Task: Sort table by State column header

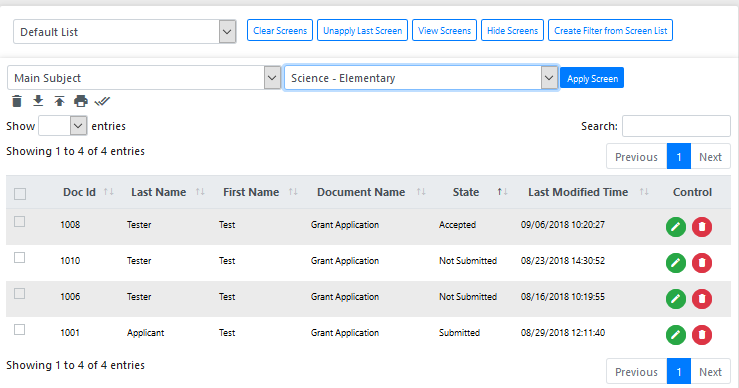Action: (466, 192)
